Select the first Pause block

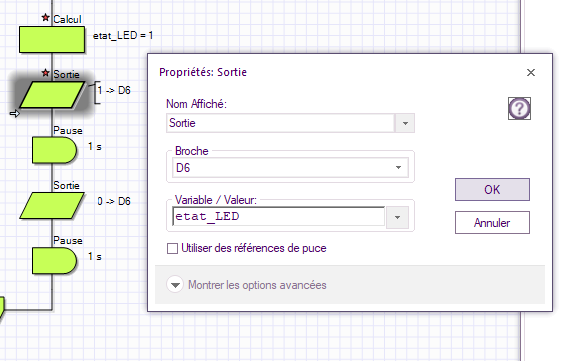(54, 150)
